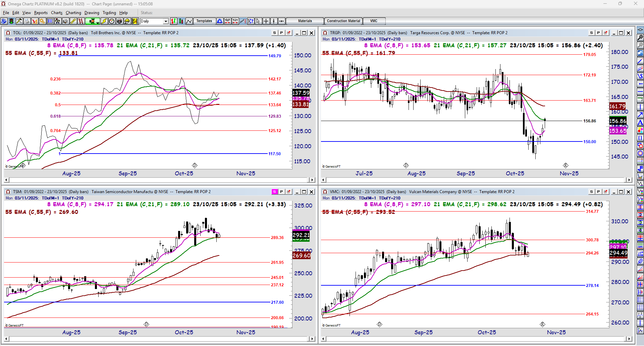
Task: Switch to bar chart style icon
Action: (x=173, y=21)
